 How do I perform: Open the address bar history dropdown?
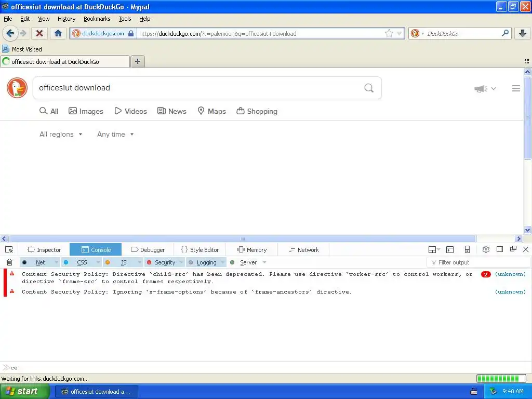pos(400,33)
